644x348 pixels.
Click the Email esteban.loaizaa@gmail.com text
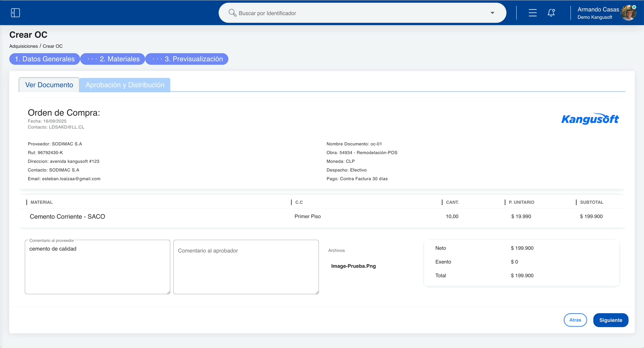[64, 179]
